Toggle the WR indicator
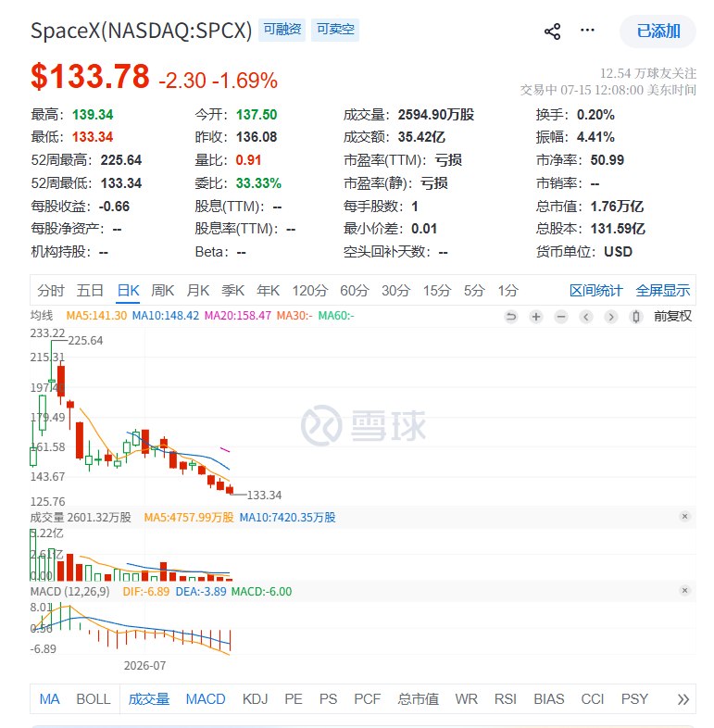The width and height of the screenshot is (714, 728). (x=466, y=698)
